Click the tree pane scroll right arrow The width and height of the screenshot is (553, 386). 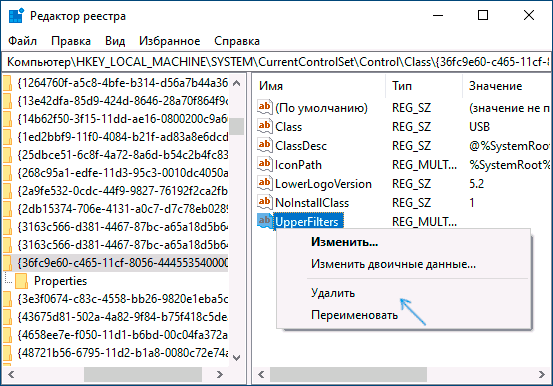[220, 374]
